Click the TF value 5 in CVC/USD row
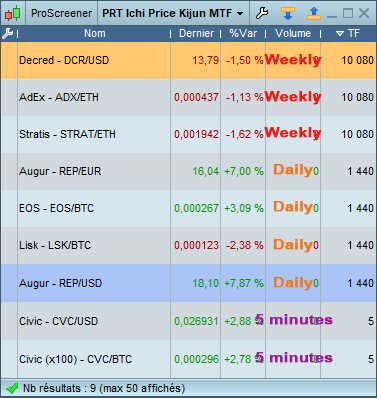This screenshot has height=398, width=377. click(x=371, y=321)
